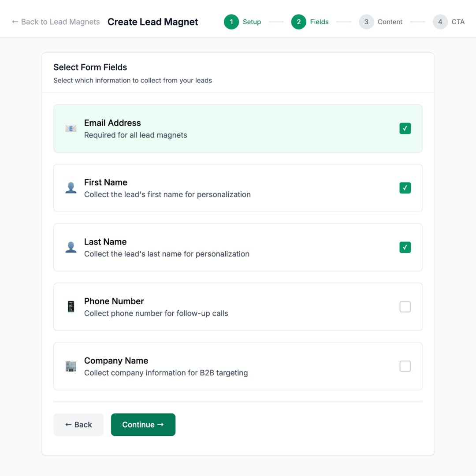Click "Collect the lead's first name for personalization"
The height and width of the screenshot is (476, 476).
(x=167, y=194)
